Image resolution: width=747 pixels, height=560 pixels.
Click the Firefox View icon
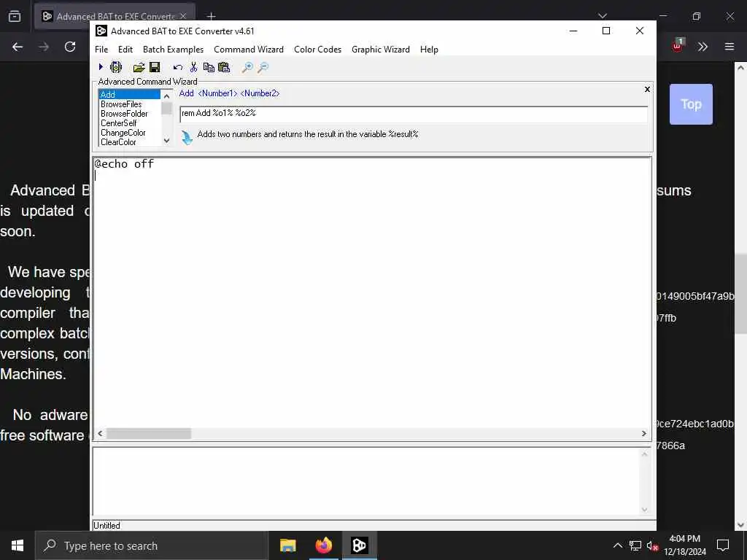(15, 16)
